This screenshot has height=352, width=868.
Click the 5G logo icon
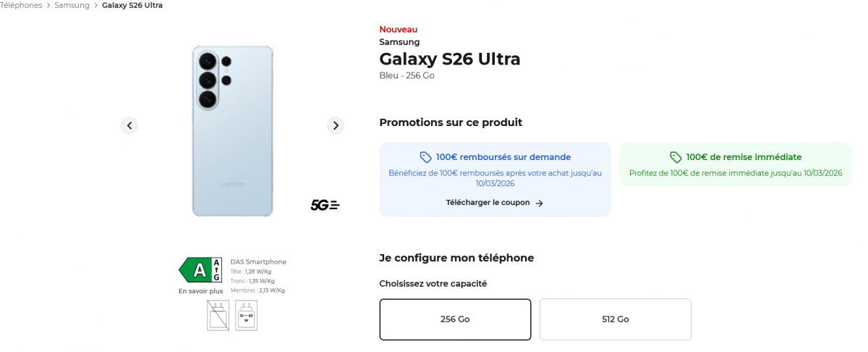click(x=325, y=205)
